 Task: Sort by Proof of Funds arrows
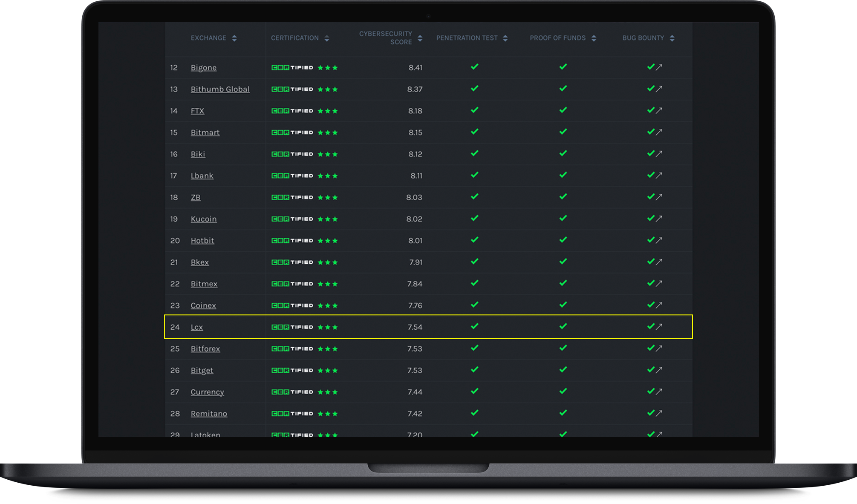click(594, 38)
